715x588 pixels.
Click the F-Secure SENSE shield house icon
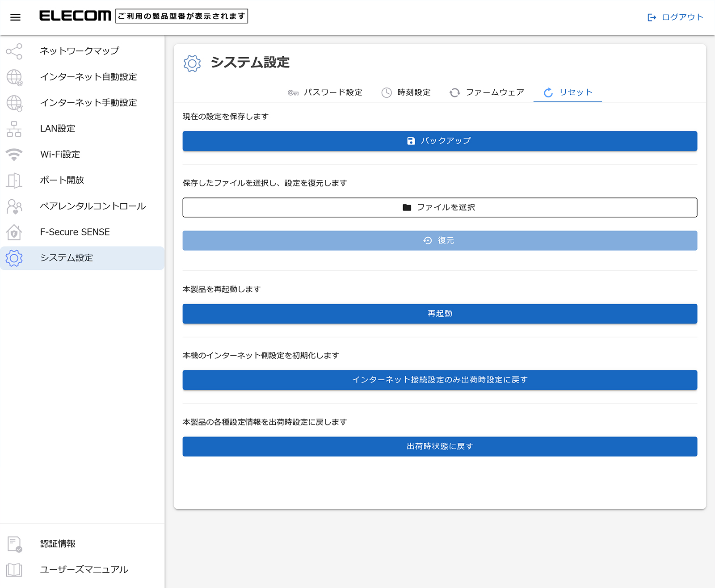(x=14, y=232)
